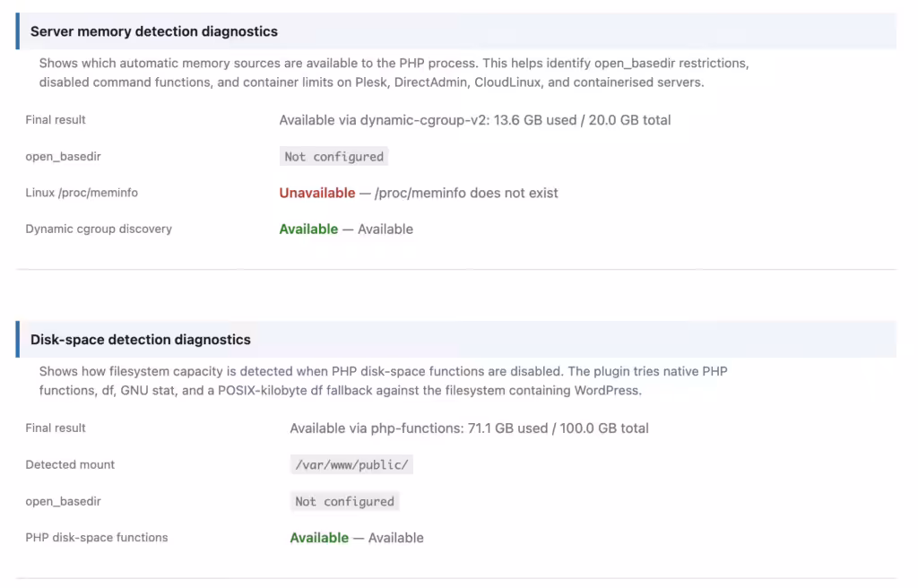Screen dimensions: 918x588
Task: Click the green Available status for cgroup discovery
Action: 308,229
